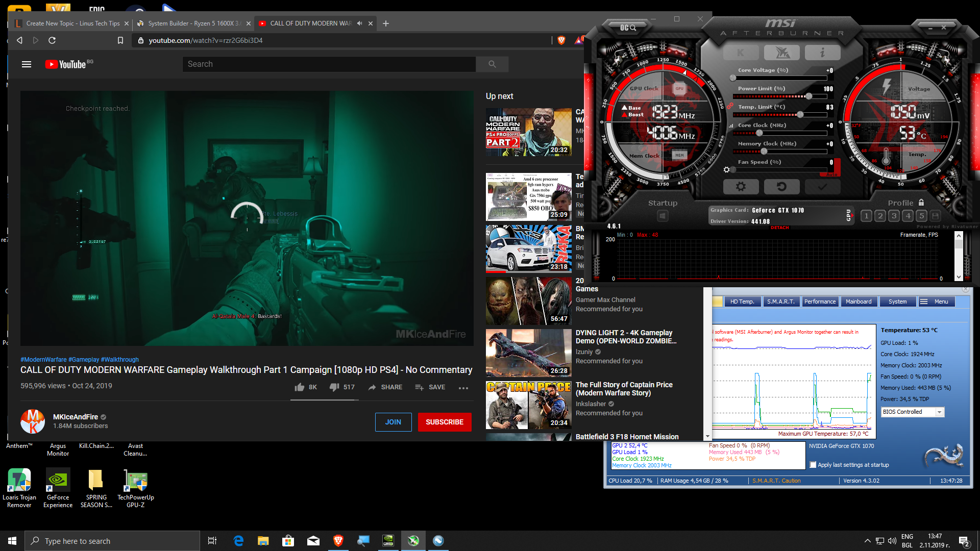980x551 pixels.
Task: Click the JOIN channel button
Action: (393, 422)
